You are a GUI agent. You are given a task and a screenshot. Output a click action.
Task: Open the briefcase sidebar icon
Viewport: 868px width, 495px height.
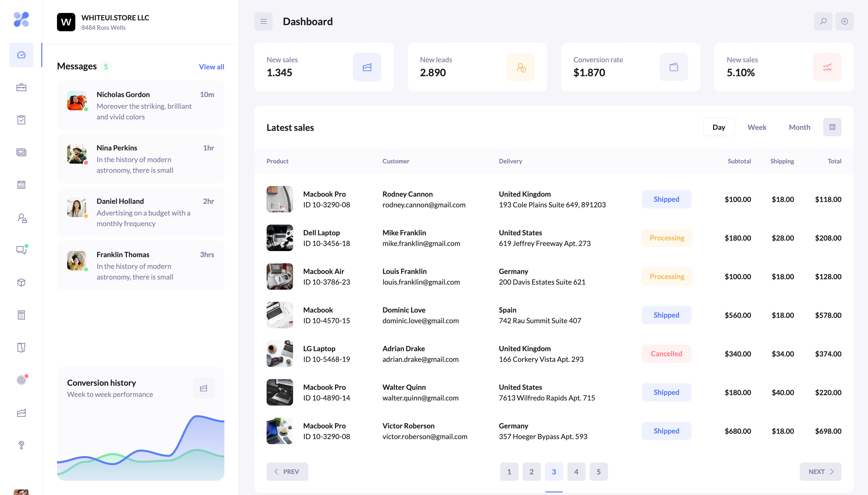pos(21,87)
